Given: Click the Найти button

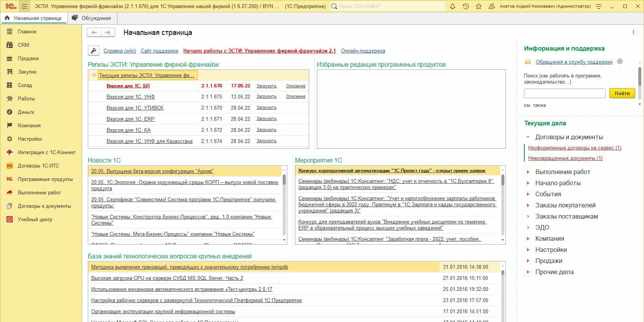Looking at the screenshot, I should point(622,93).
